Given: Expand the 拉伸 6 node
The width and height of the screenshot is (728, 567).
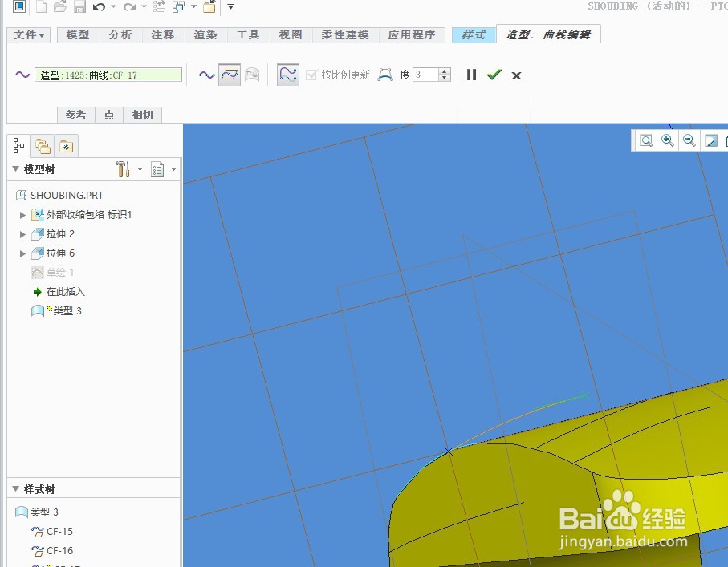Looking at the screenshot, I should (x=22, y=253).
